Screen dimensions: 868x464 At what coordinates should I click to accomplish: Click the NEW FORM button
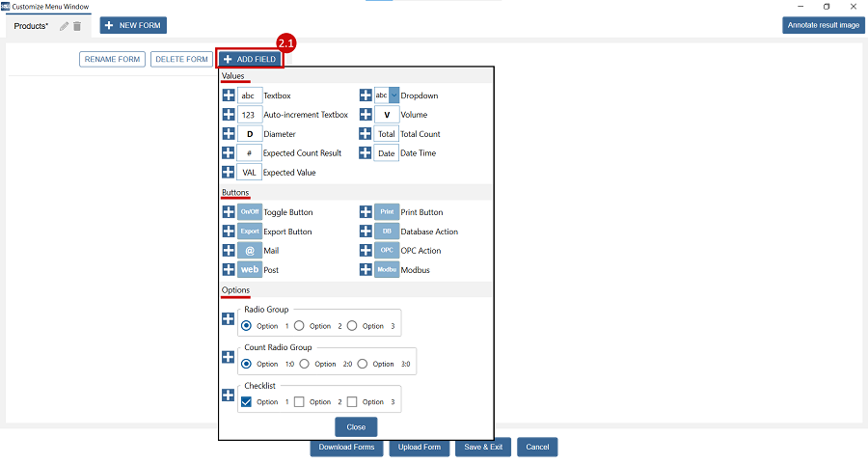133,25
